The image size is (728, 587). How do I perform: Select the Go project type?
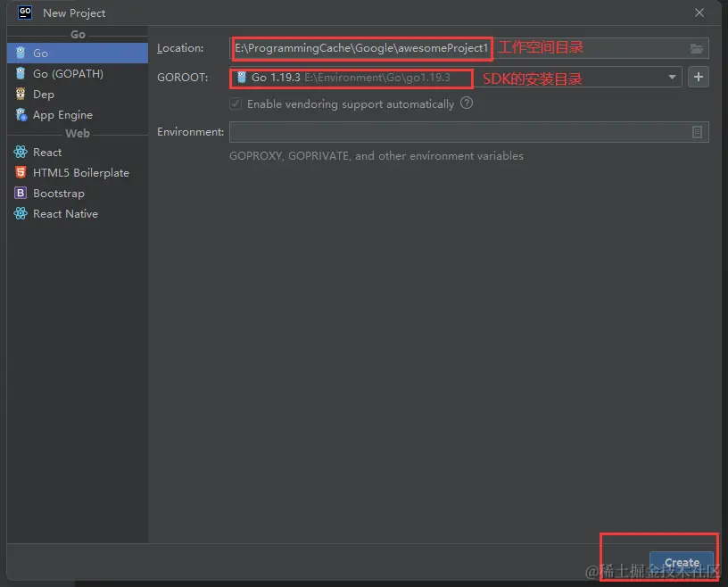78,53
